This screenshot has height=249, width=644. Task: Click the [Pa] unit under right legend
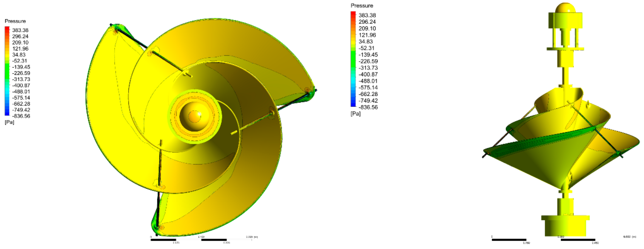355,114
